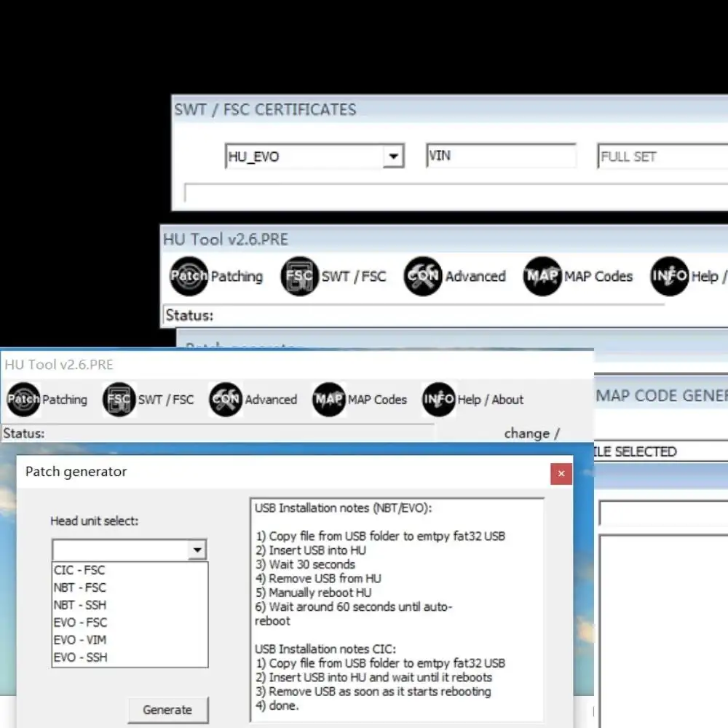Select CIC - FSC from the list
Image resolution: width=728 pixels, height=728 pixels.
(x=130, y=570)
